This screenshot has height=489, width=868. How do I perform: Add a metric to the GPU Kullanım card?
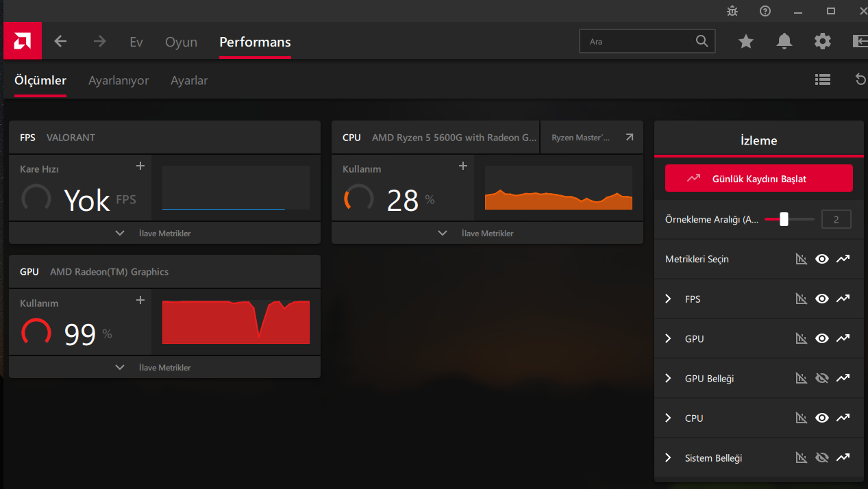coord(140,300)
